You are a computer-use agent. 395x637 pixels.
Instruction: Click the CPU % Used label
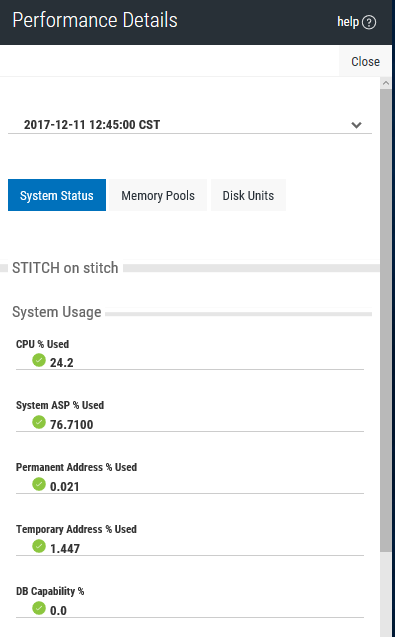coord(42,344)
